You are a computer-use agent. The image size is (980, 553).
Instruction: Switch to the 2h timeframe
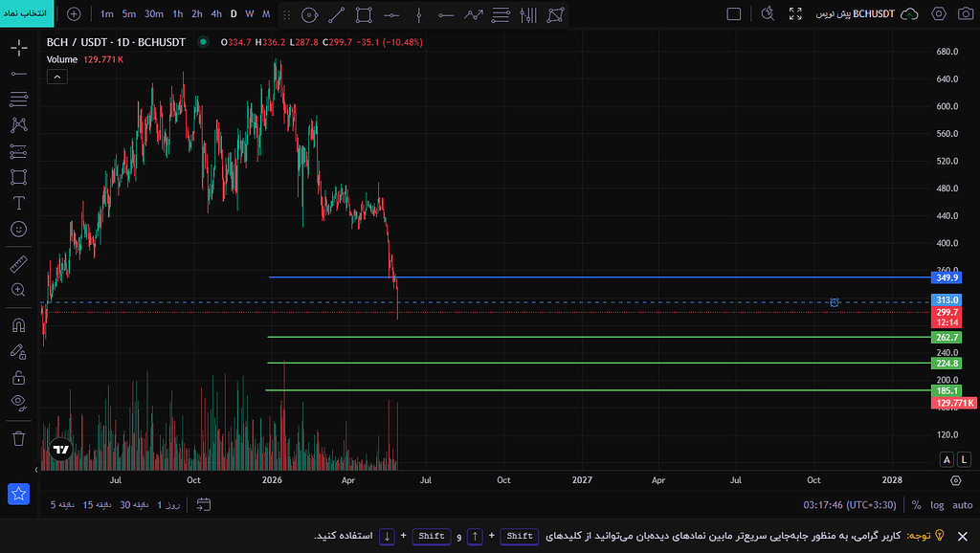[197, 13]
